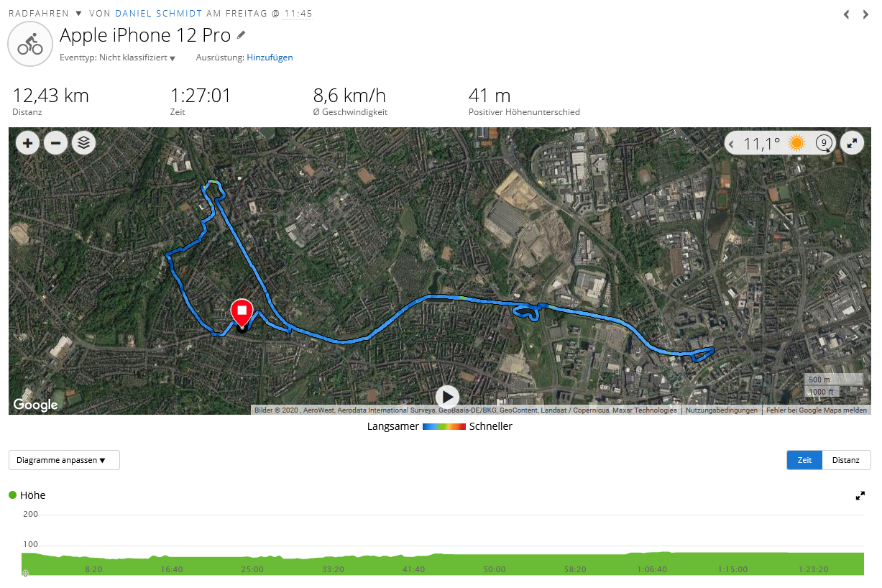Open Diagramme anpassen dropdown
Image resolution: width=882 pixels, height=588 pixels.
64,460
